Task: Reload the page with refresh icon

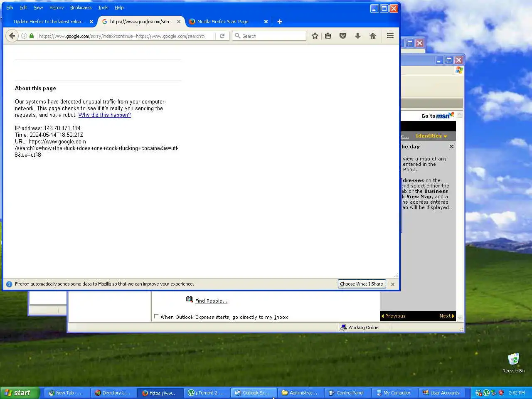Action: click(x=222, y=36)
